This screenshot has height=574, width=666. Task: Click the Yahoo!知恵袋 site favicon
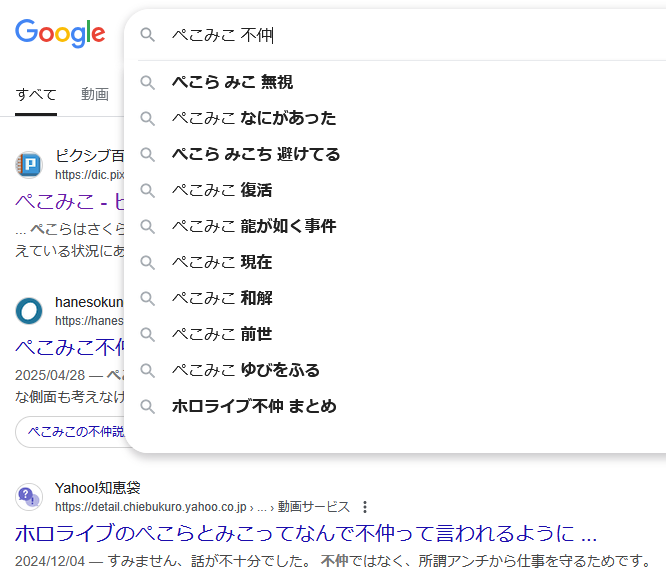click(x=29, y=497)
